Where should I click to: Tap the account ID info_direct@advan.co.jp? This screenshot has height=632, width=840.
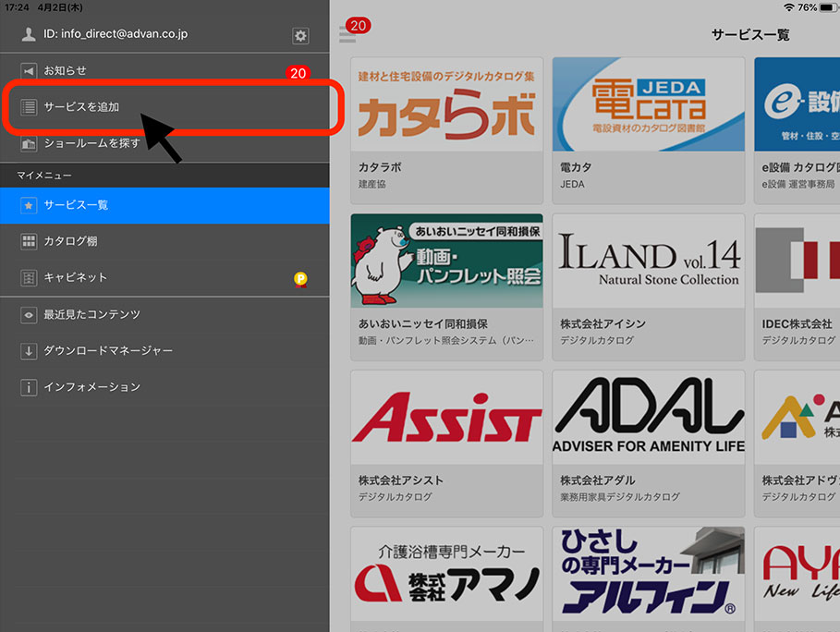pos(116,34)
